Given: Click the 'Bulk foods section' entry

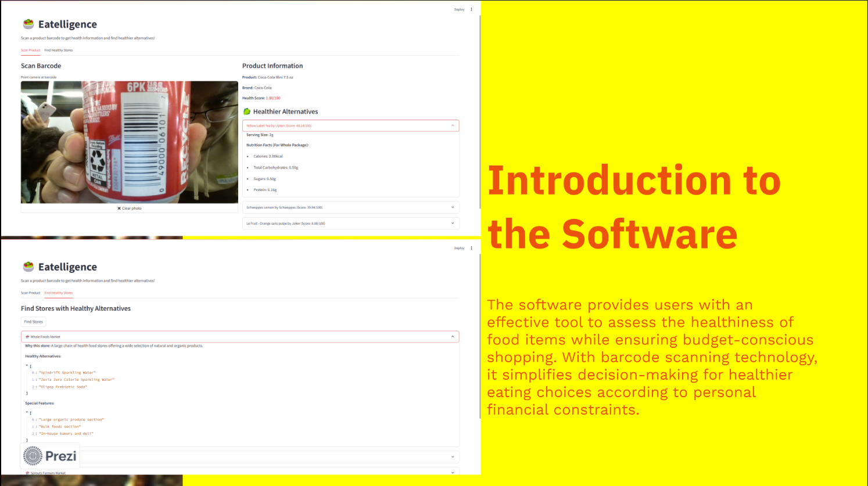Looking at the screenshot, I should (60, 426).
